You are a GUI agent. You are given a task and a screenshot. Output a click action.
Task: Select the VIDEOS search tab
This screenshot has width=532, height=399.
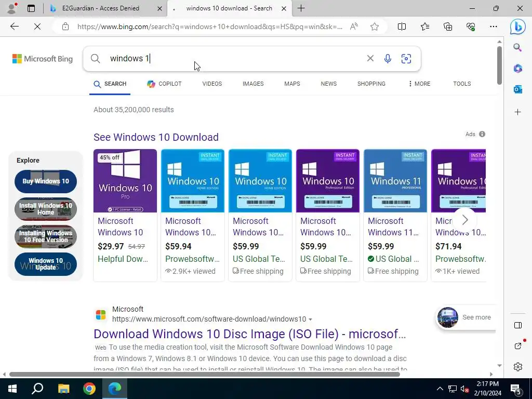coord(212,84)
